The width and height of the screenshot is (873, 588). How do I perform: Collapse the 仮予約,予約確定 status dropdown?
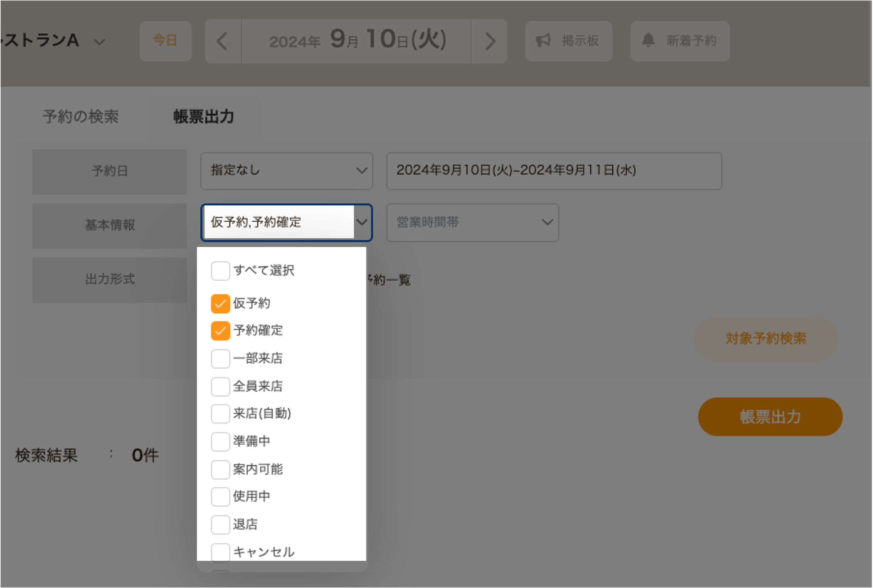click(287, 223)
